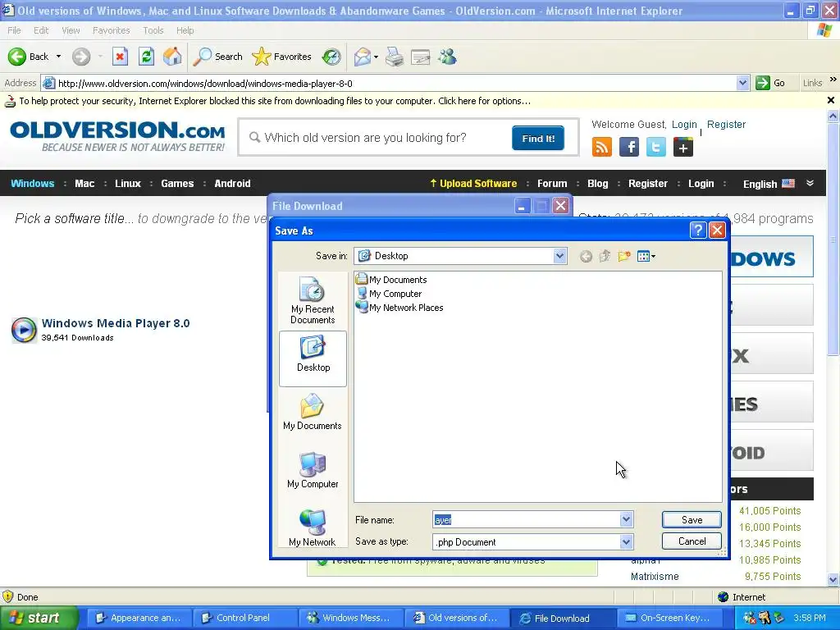Click the Print printer icon
840x630 pixels.
[395, 57]
